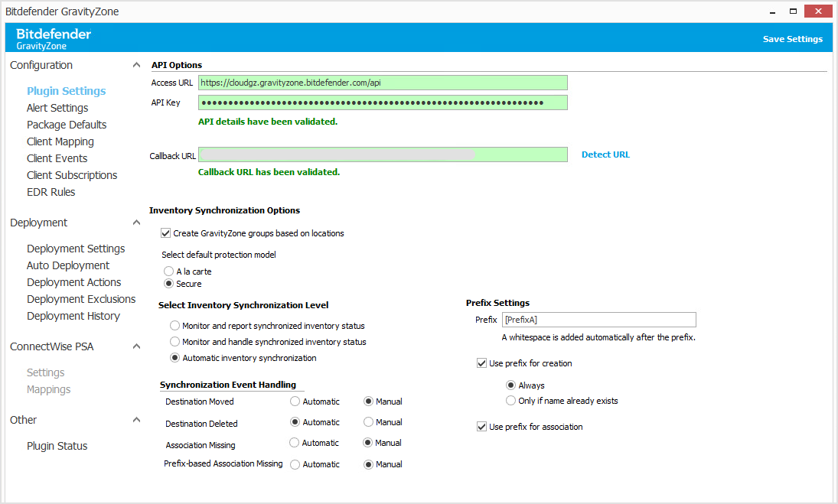Screen dimensions: 838x504
Task: Collapse the Deployment section
Action: tap(136, 222)
